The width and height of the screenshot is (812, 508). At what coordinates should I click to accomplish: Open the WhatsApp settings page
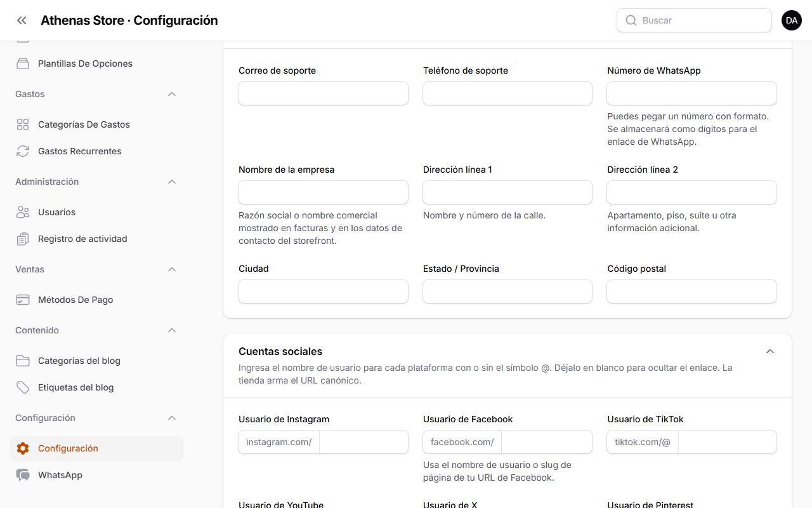tap(96, 475)
